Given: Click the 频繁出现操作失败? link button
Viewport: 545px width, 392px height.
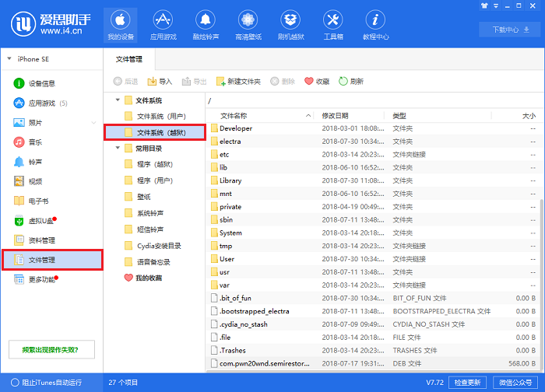Looking at the screenshot, I should tap(51, 350).
